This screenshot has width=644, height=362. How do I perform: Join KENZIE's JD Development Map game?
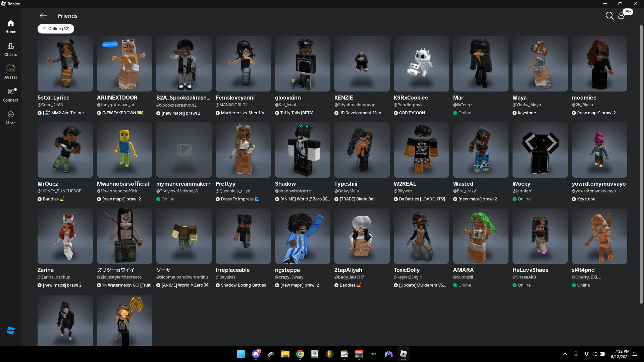(x=360, y=113)
